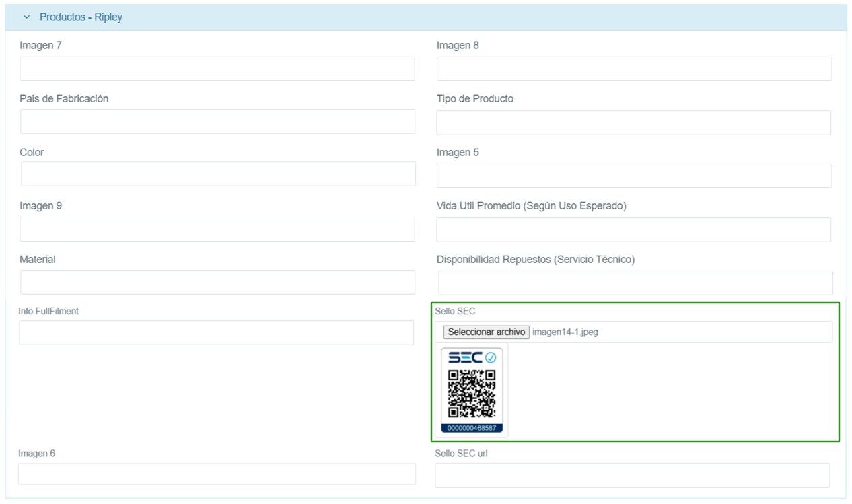Click the Disponibilidad Repuestos label text
852x504 pixels.
(x=536, y=259)
